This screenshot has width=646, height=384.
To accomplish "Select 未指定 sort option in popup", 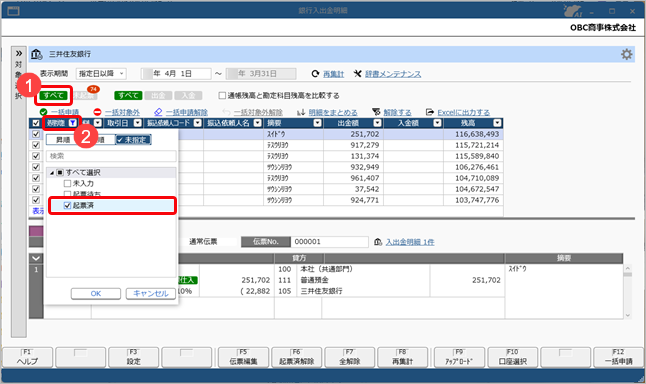I will (x=133, y=140).
